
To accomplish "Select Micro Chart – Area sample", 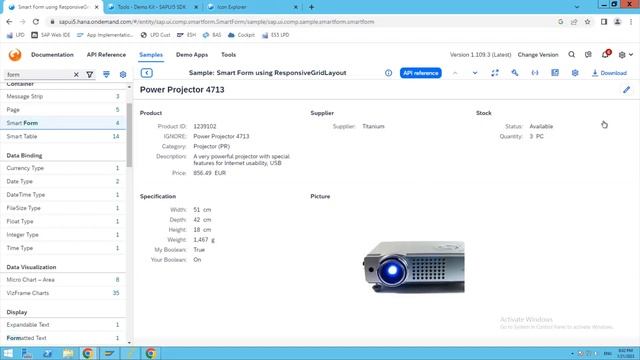I will click(x=63, y=280).
